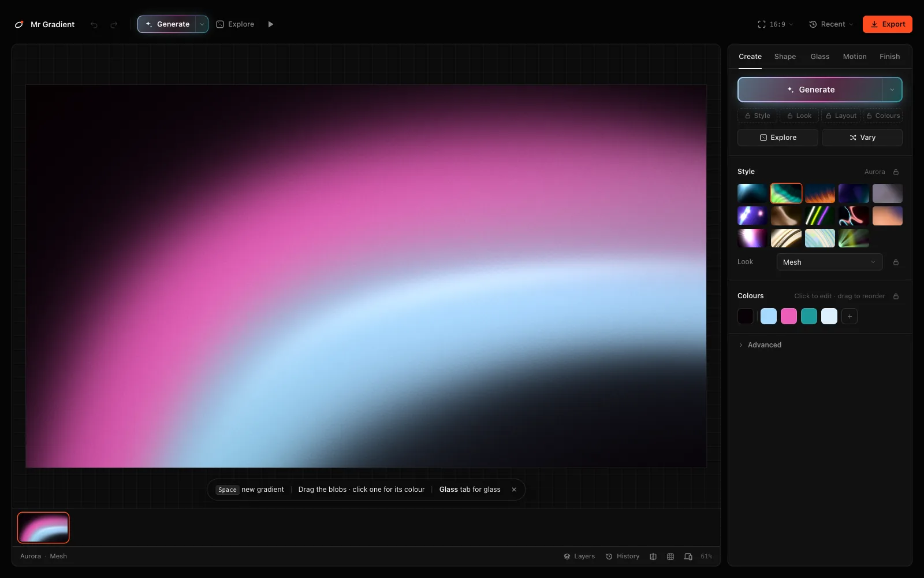The height and width of the screenshot is (578, 924).
Task: Select the orange flame style thumbnail
Action: (x=820, y=194)
